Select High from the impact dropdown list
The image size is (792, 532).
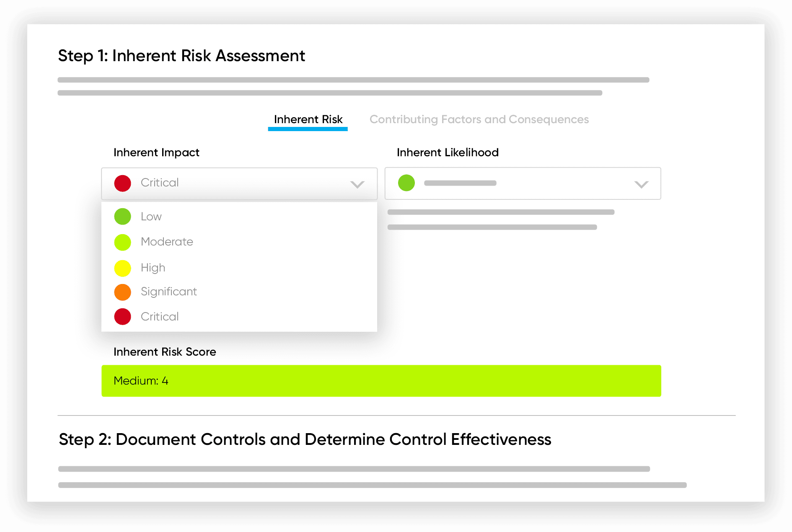pyautogui.click(x=153, y=268)
